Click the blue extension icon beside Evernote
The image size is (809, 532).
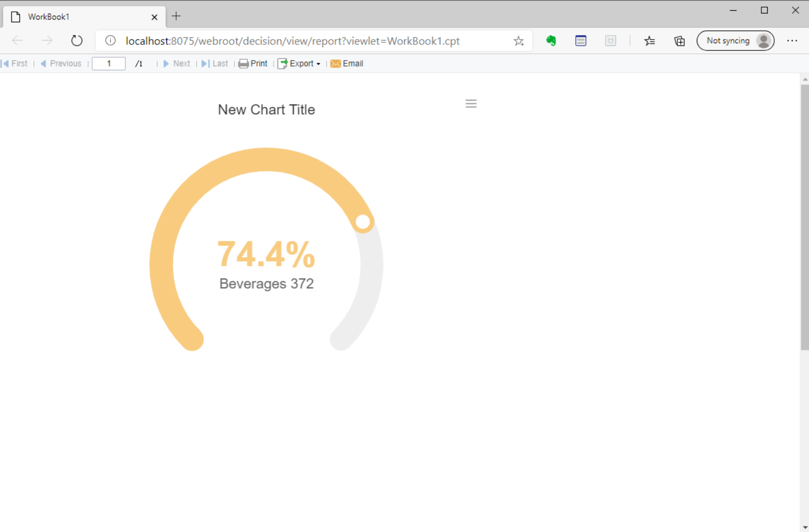tap(580, 41)
